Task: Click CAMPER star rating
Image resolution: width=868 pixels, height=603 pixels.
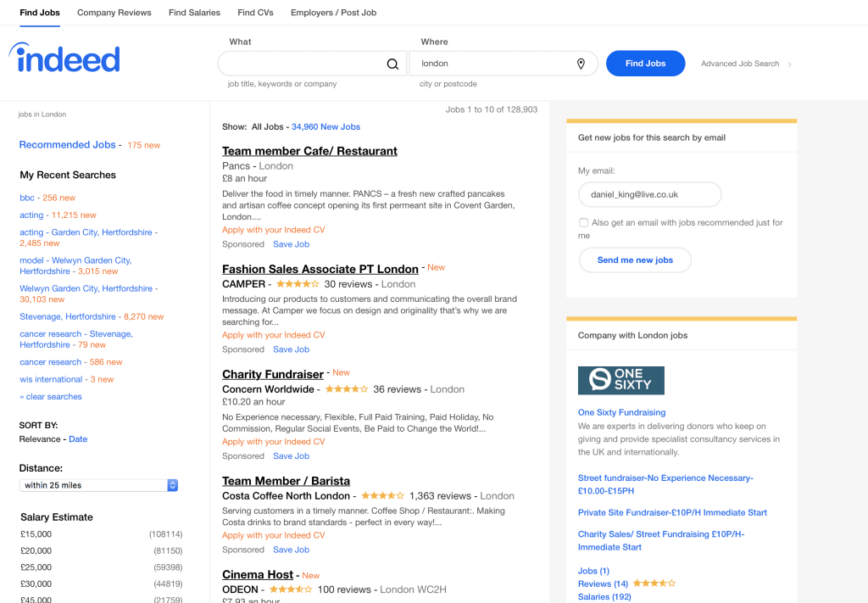Action: tap(298, 284)
